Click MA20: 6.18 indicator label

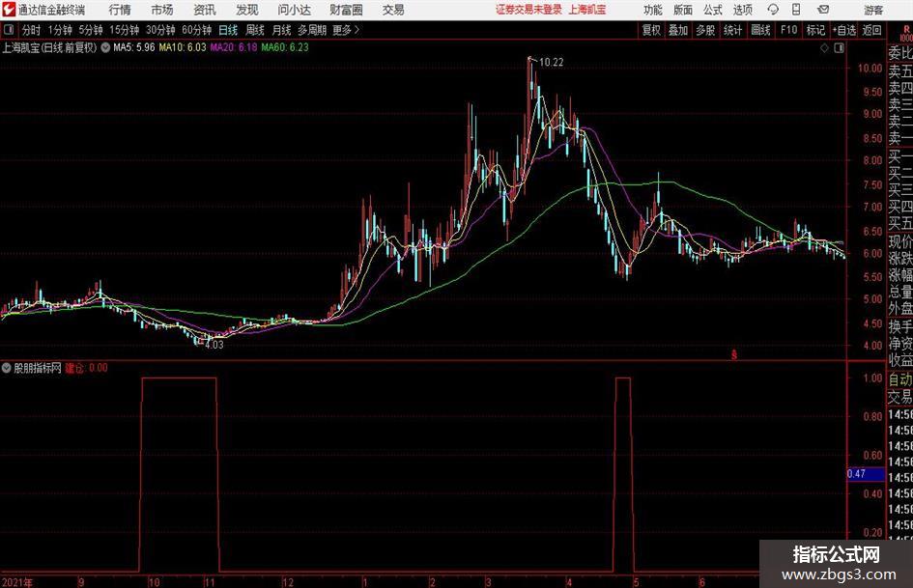tap(234, 47)
